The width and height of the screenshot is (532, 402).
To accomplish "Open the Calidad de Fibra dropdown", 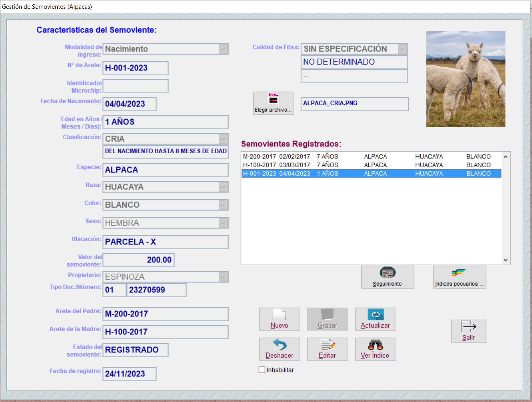I will coord(403,48).
